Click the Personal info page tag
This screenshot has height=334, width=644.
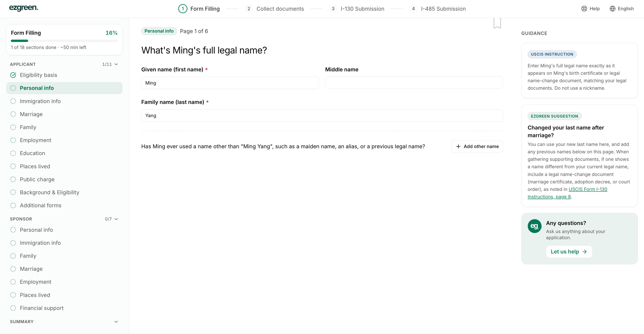159,31
